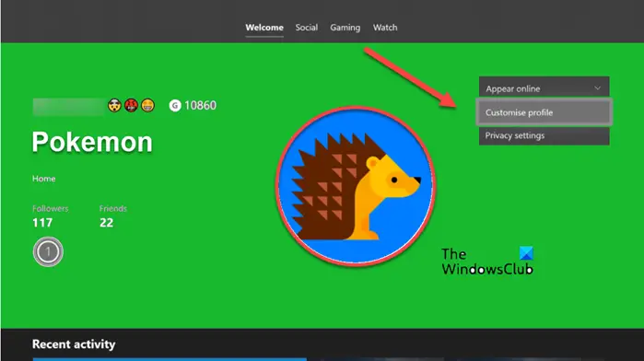Image resolution: width=644 pixels, height=361 pixels.
Task: Open the Appear online status dropdown
Action: click(x=544, y=87)
